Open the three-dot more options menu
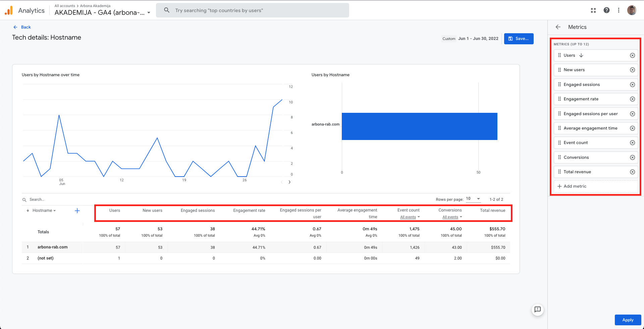 [x=619, y=10]
